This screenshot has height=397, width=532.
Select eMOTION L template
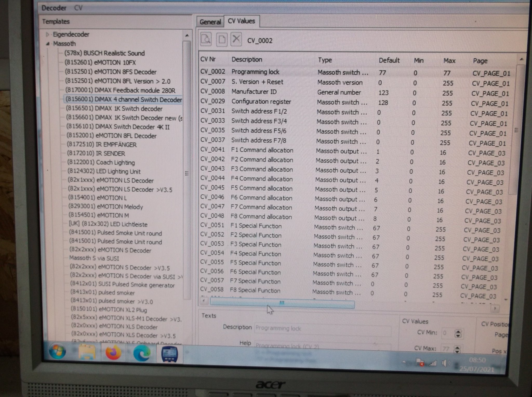(x=97, y=198)
